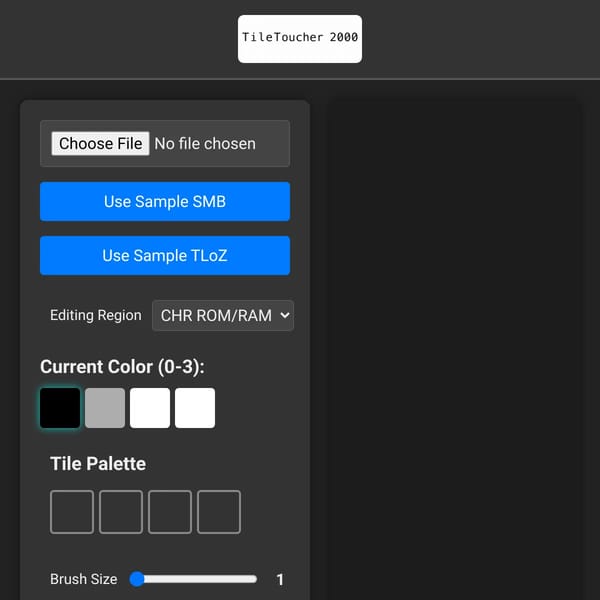
Task: Load the Use Sample TLoZ ROM
Action: tap(165, 256)
